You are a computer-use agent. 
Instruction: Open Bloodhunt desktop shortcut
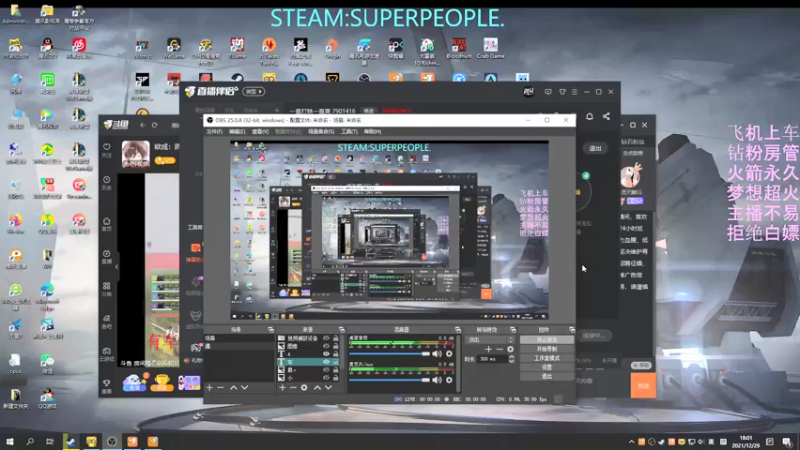(459, 48)
